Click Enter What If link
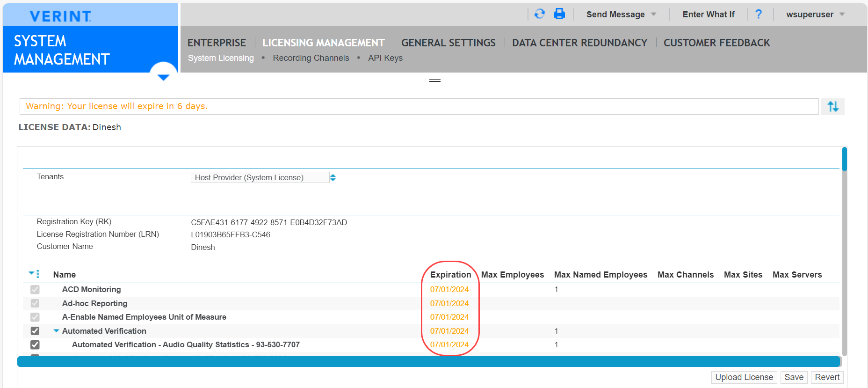 coord(708,15)
